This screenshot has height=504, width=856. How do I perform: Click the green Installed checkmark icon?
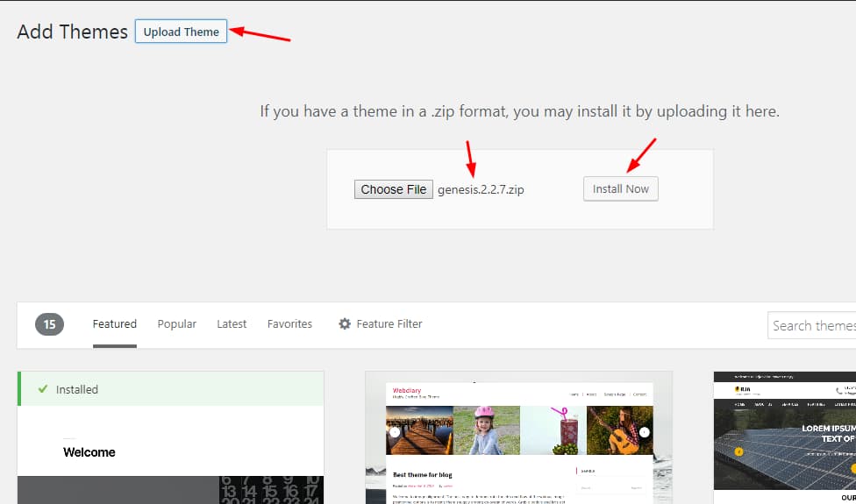point(40,389)
